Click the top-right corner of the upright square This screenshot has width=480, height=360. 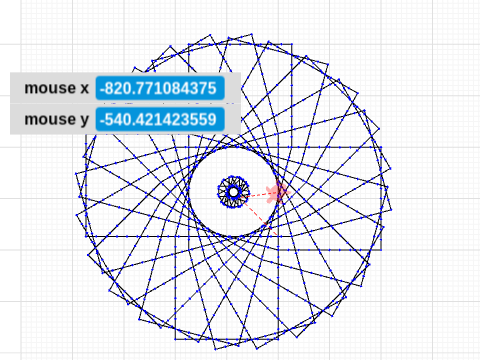point(292,44)
